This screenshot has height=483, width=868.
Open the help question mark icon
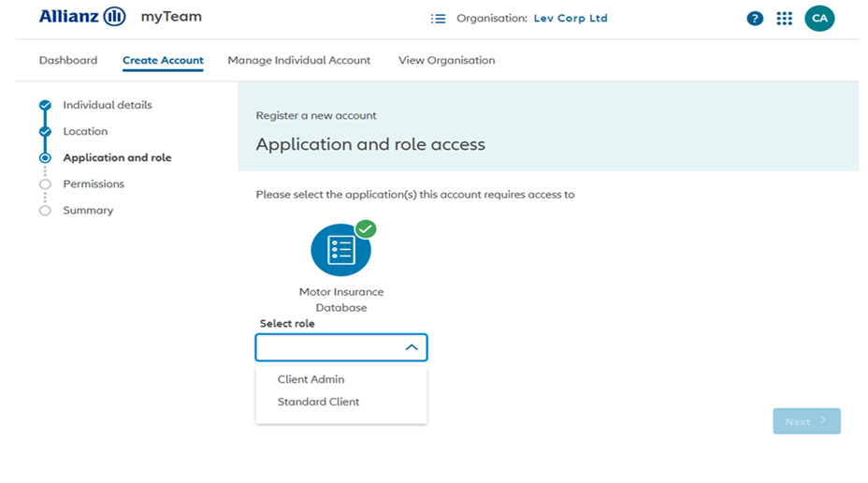point(755,19)
